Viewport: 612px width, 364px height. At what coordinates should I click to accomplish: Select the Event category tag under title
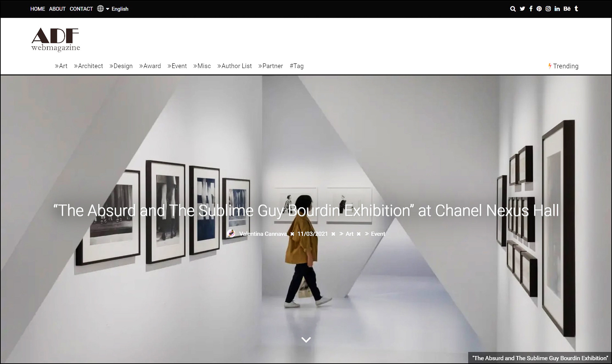click(378, 234)
